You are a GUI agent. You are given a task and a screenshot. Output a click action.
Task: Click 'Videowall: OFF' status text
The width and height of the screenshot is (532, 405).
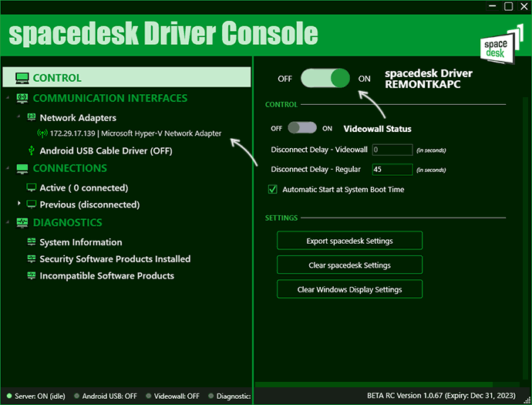[177, 397]
